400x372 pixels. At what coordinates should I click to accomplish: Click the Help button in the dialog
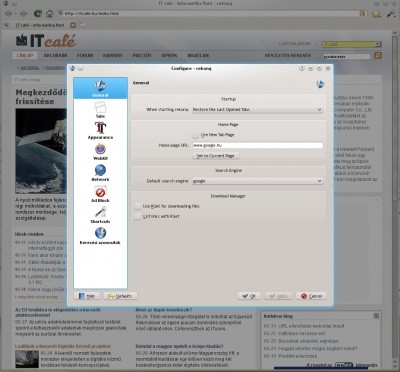tap(87, 296)
